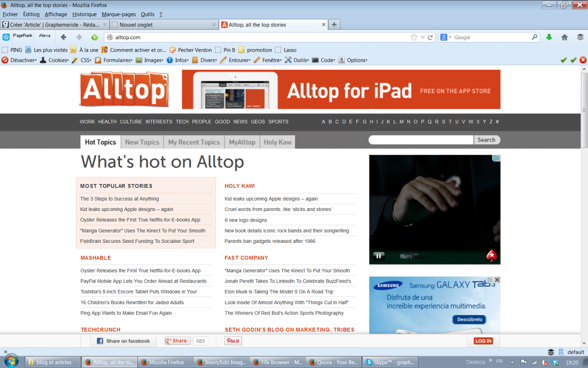The image size is (588, 368).
Task: Open the Marque-pages menu
Action: (x=119, y=14)
